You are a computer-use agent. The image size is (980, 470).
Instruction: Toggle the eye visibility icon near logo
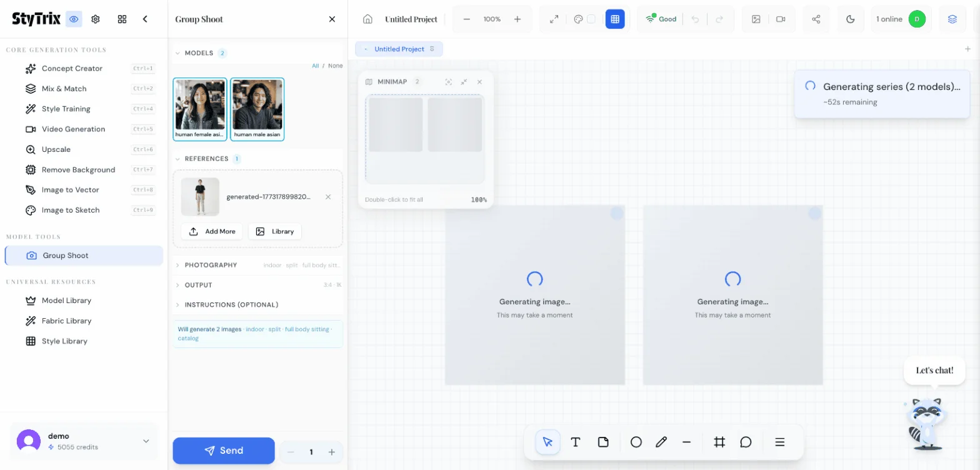[74, 19]
